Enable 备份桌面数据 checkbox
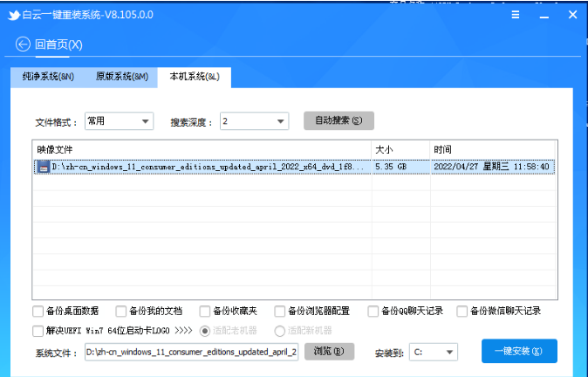 [x=38, y=311]
